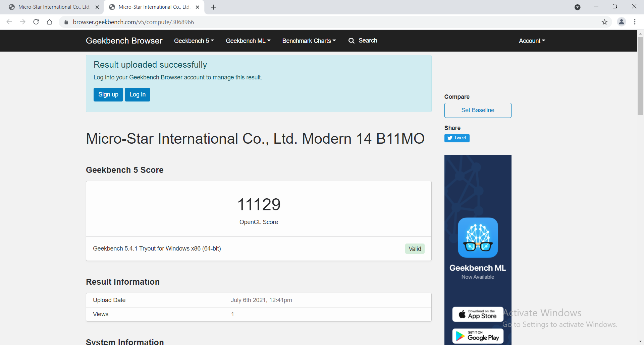Minimize the Chrome browser window
644x345 pixels.
click(596, 7)
